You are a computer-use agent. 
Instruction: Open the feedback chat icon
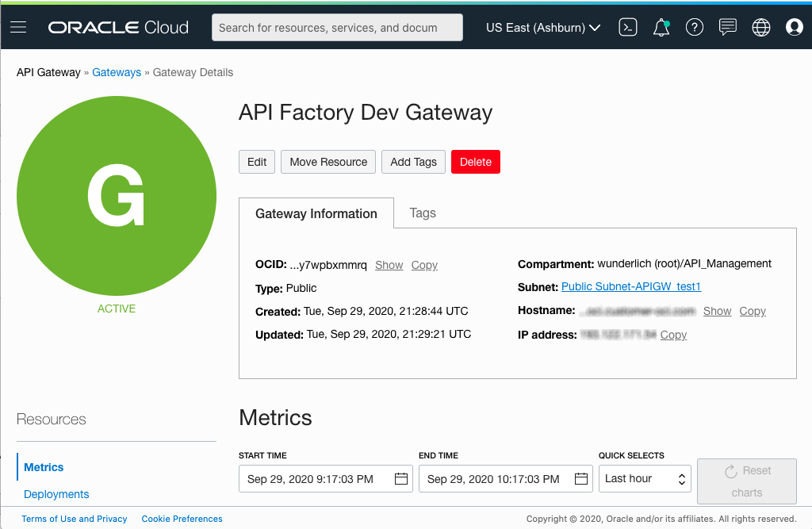[x=727, y=27]
